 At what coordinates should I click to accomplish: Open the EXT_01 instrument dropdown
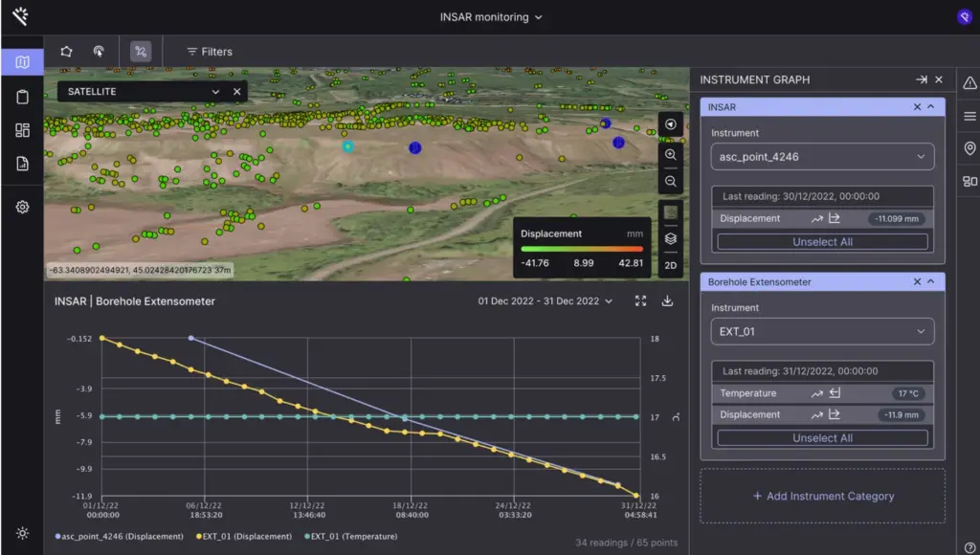click(x=822, y=332)
